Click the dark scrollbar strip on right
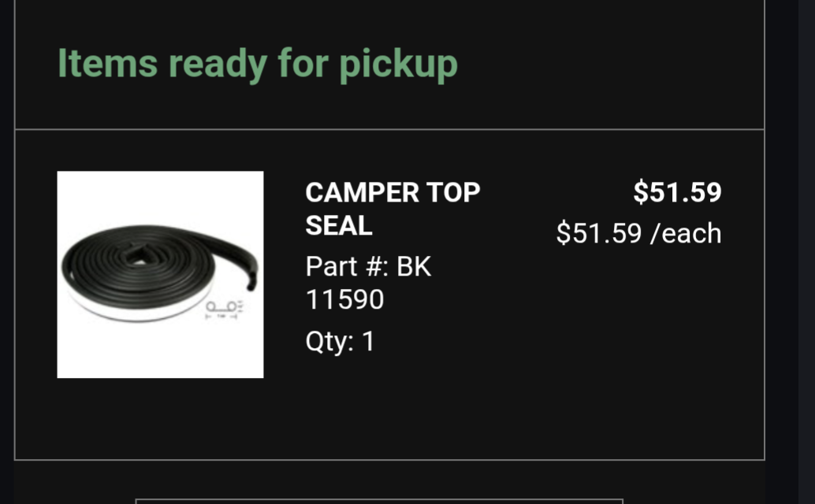Image resolution: width=815 pixels, height=504 pixels. click(806, 252)
